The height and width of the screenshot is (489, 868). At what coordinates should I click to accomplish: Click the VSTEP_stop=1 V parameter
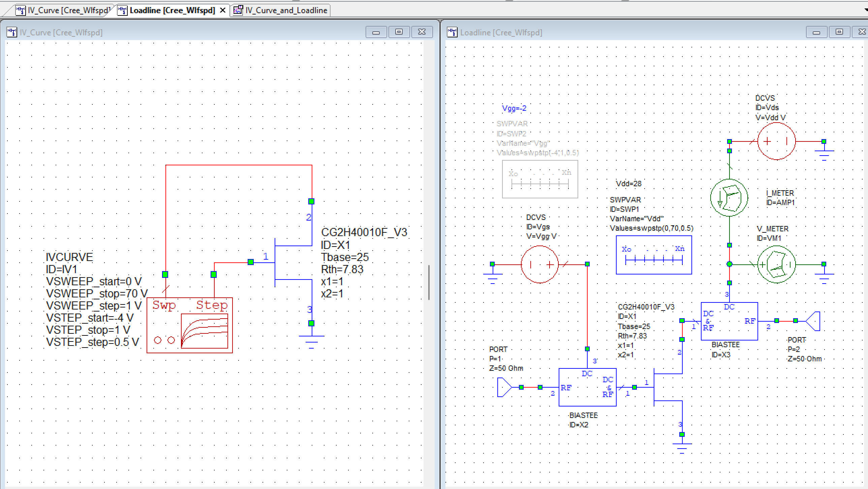point(88,330)
